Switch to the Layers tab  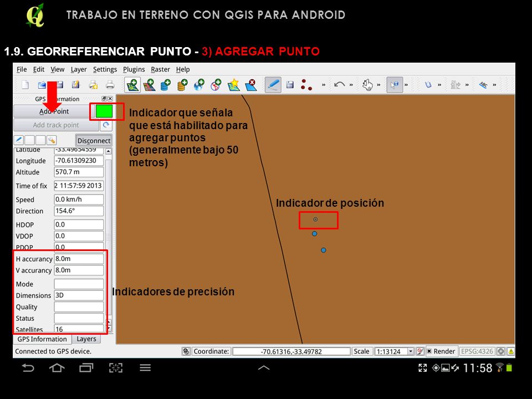[x=86, y=339]
